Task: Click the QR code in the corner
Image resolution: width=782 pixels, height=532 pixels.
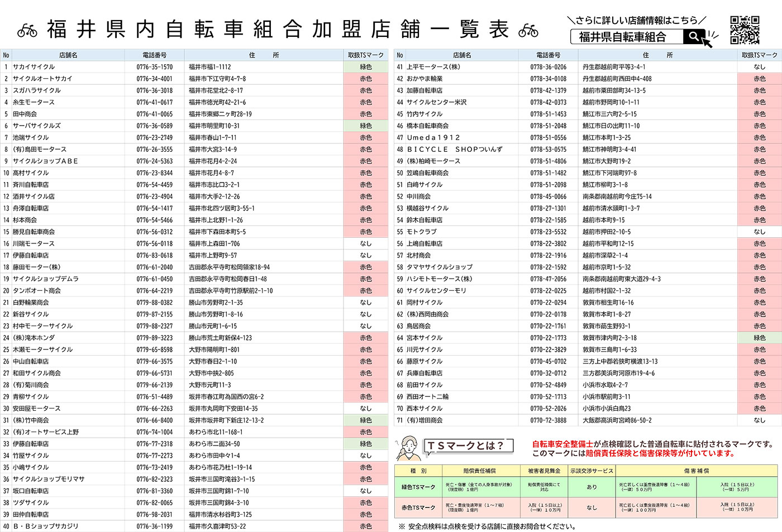Action: point(745,30)
